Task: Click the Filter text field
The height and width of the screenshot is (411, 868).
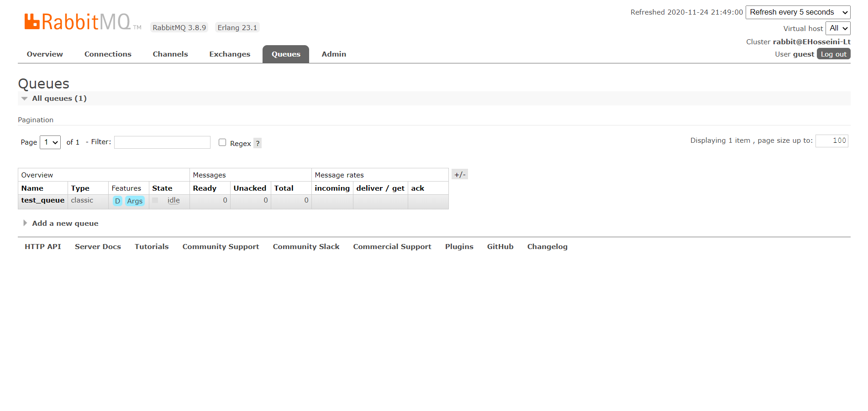Action: [x=162, y=142]
